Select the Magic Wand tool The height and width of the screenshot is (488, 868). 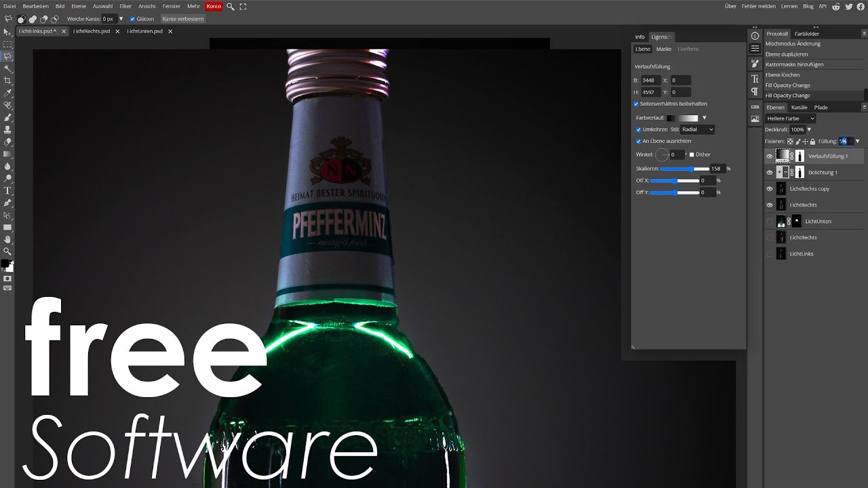pyautogui.click(x=7, y=68)
